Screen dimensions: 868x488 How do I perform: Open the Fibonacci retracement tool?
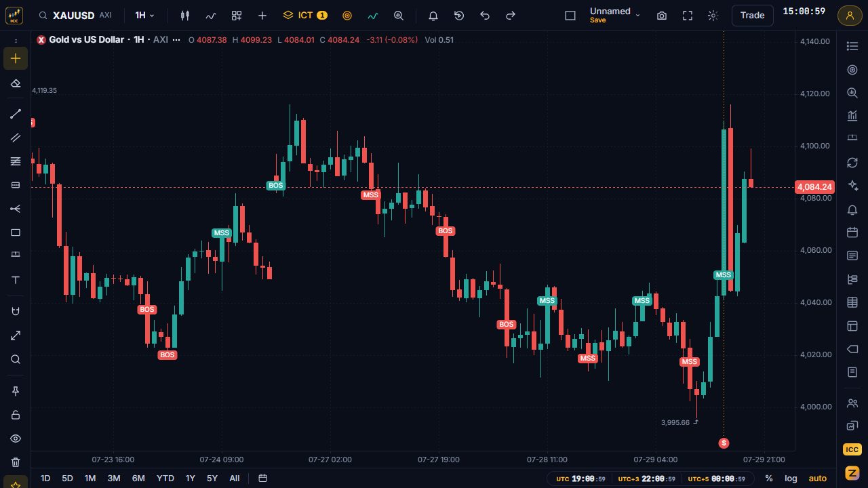(16, 161)
